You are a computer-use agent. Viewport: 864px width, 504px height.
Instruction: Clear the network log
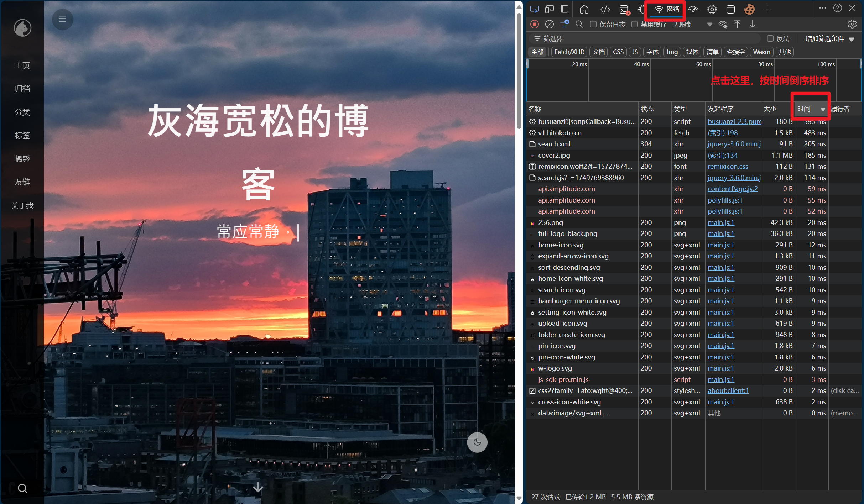point(550,24)
